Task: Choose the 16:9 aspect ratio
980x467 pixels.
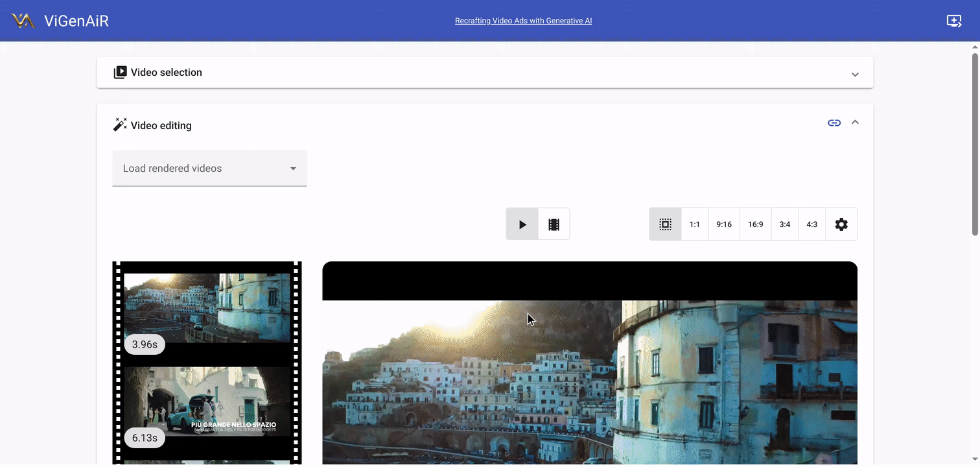Action: [756, 224]
